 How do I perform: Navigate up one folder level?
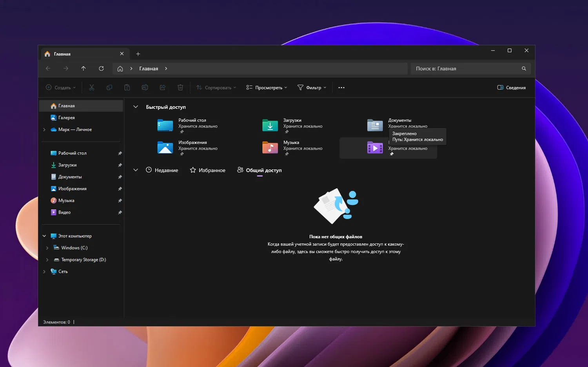(x=83, y=69)
